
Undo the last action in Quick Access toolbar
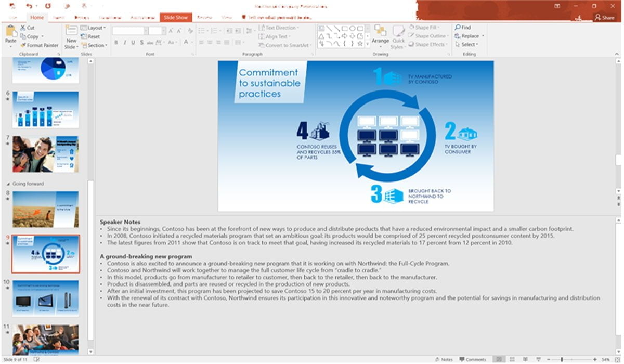coord(29,6)
